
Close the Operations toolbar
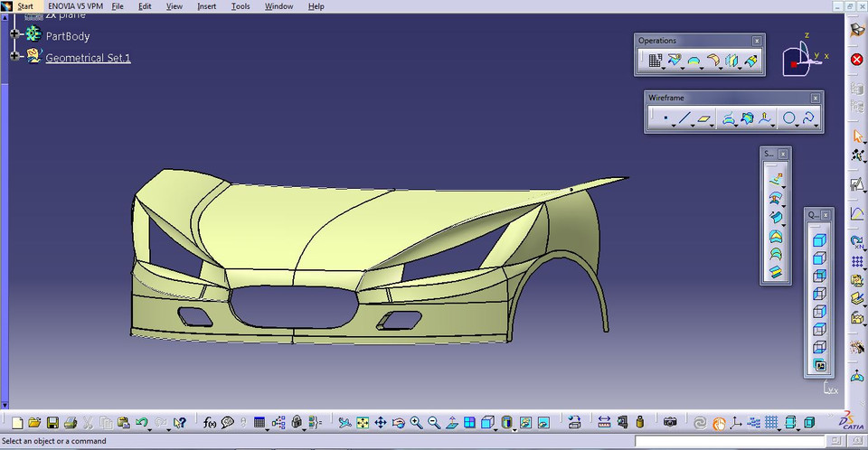[x=757, y=41]
